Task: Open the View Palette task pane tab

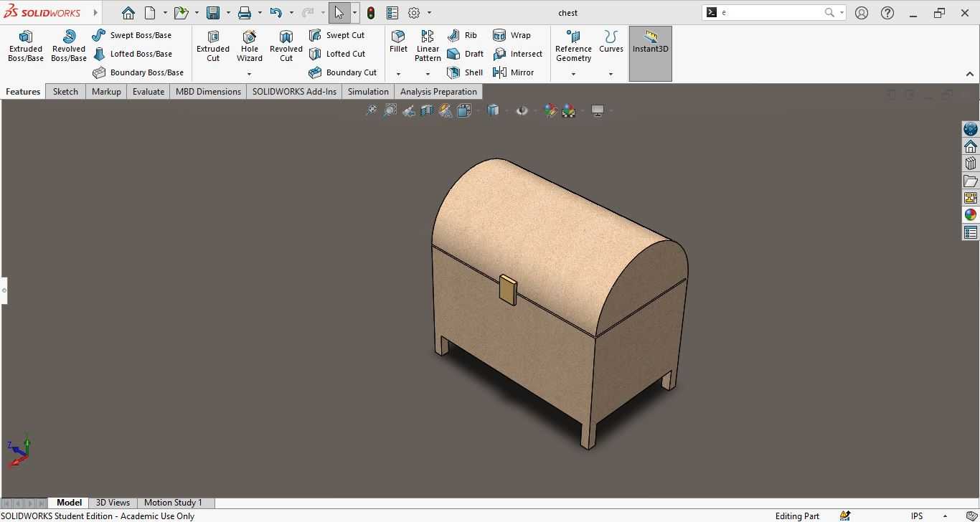Action: pyautogui.click(x=971, y=198)
